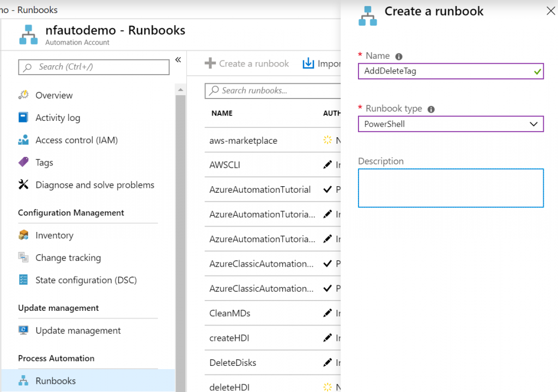Click the sidebar scrollbar up arrow
This screenshot has height=392, width=558.
180,90
